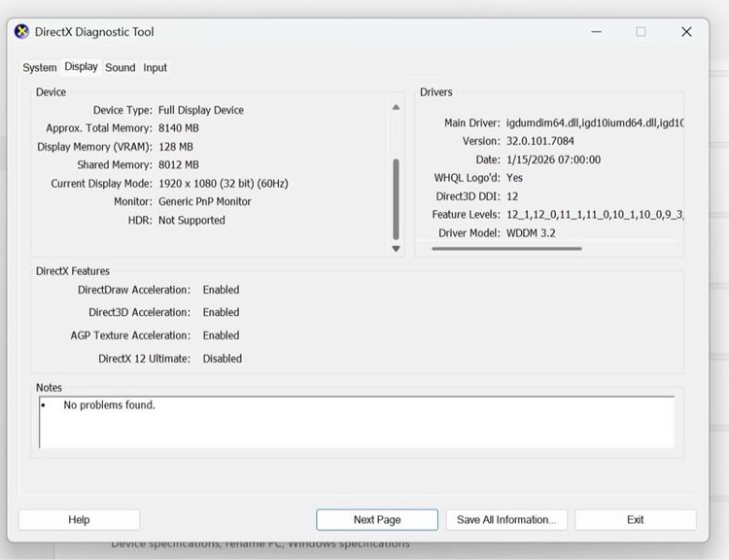
Task: Click Save All Information button
Action: tap(506, 519)
